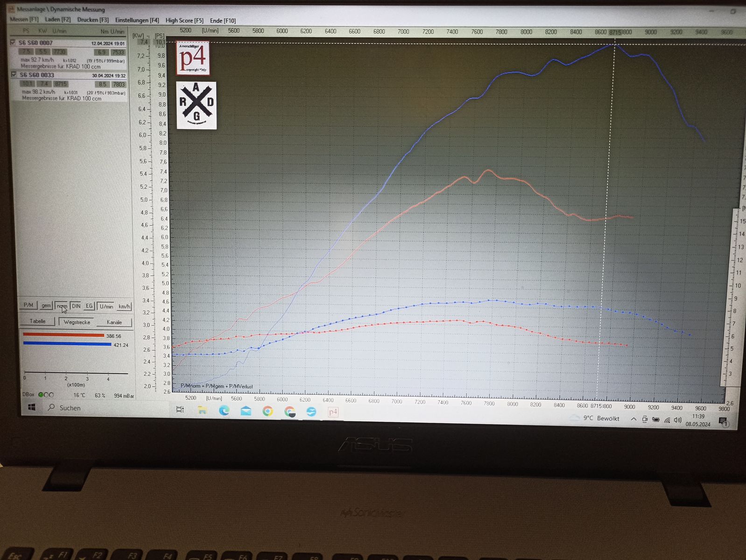The height and width of the screenshot is (560, 746).
Task: Open the Laden [F2] menu
Action: click(57, 20)
